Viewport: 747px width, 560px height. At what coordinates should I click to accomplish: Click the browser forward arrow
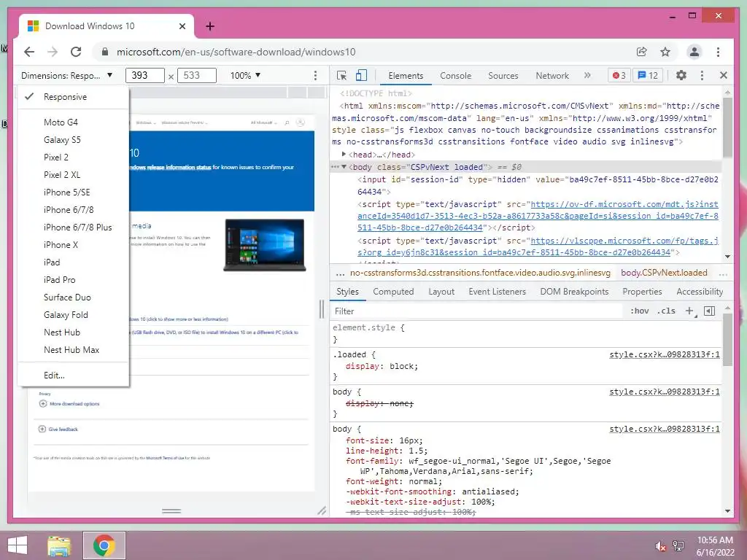tap(53, 52)
